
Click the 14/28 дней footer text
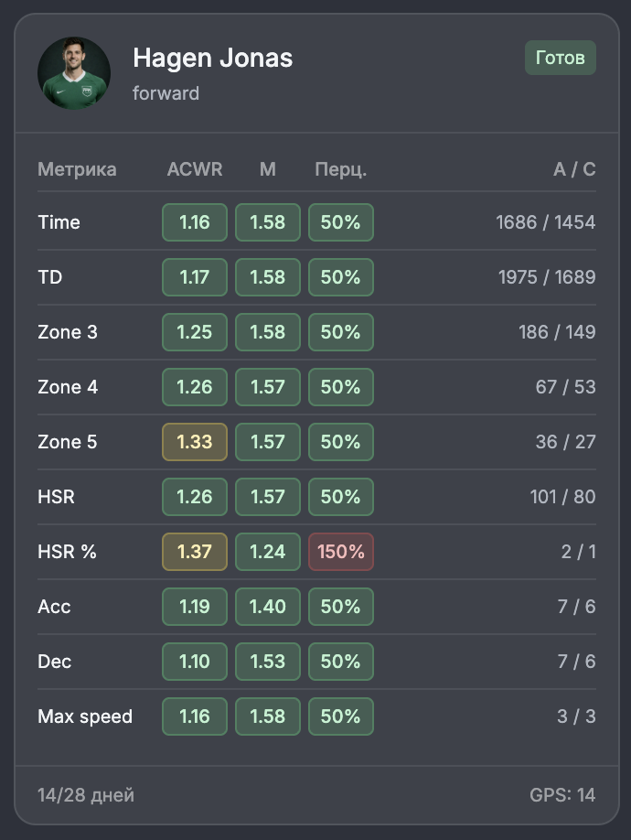click(86, 795)
